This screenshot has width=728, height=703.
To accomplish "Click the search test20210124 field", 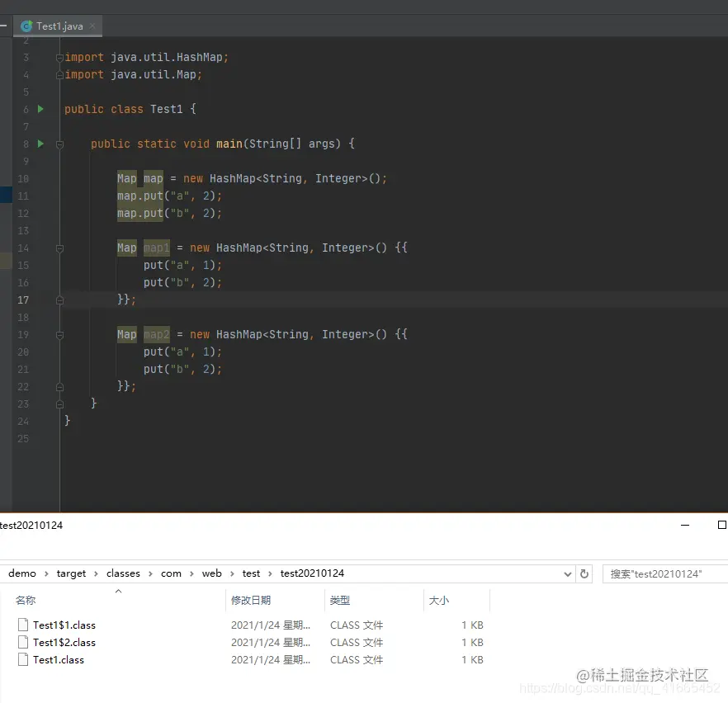I will click(665, 574).
